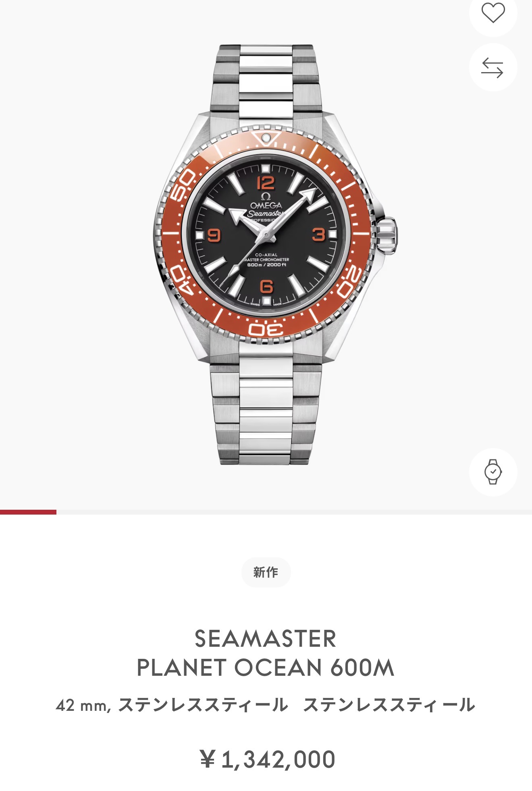Click the orange 6 numeral on dial

(266, 287)
